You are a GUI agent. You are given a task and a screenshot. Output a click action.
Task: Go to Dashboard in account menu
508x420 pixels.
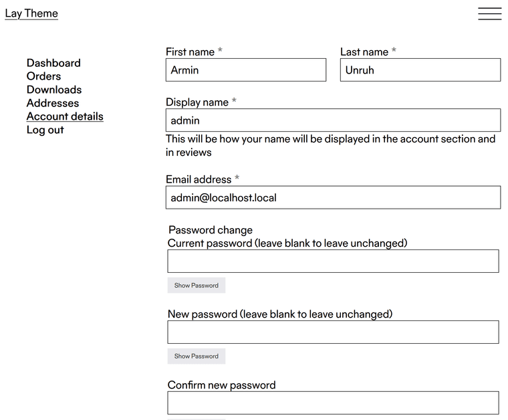click(x=53, y=63)
